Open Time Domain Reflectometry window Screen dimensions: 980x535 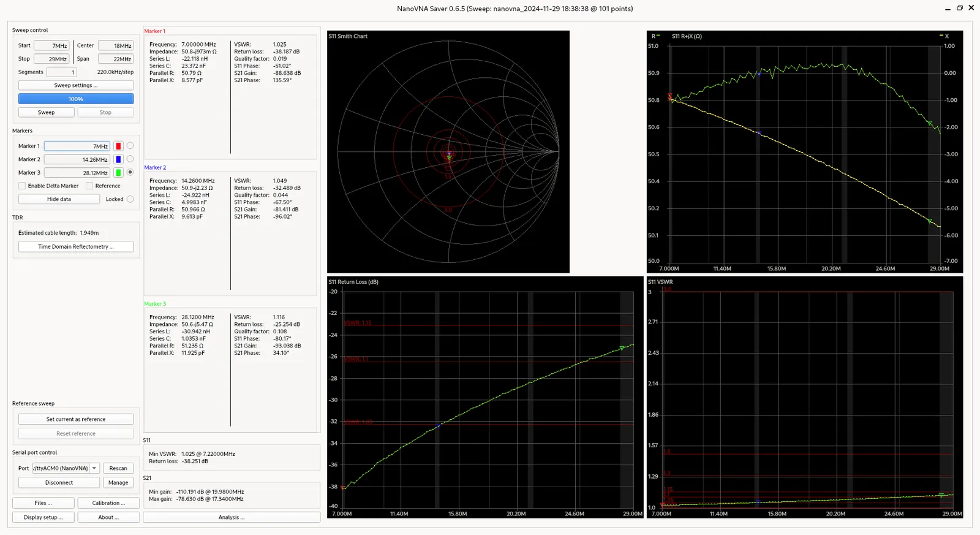(x=76, y=246)
